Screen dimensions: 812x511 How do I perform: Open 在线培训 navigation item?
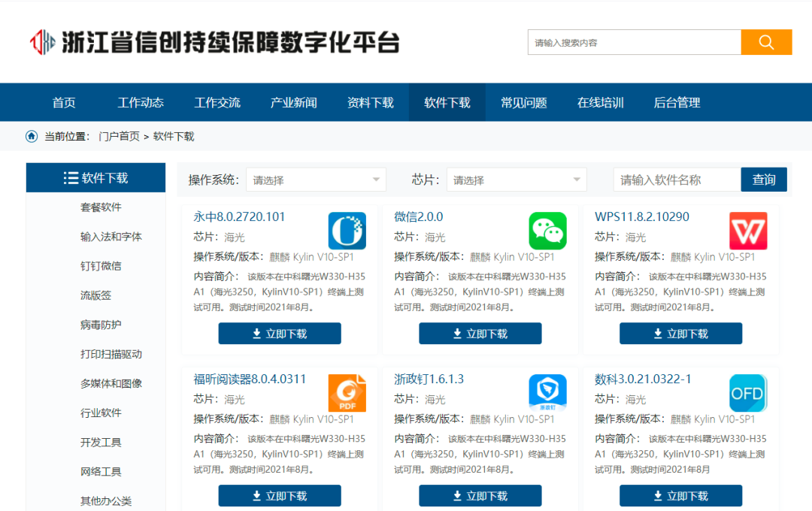(x=600, y=102)
